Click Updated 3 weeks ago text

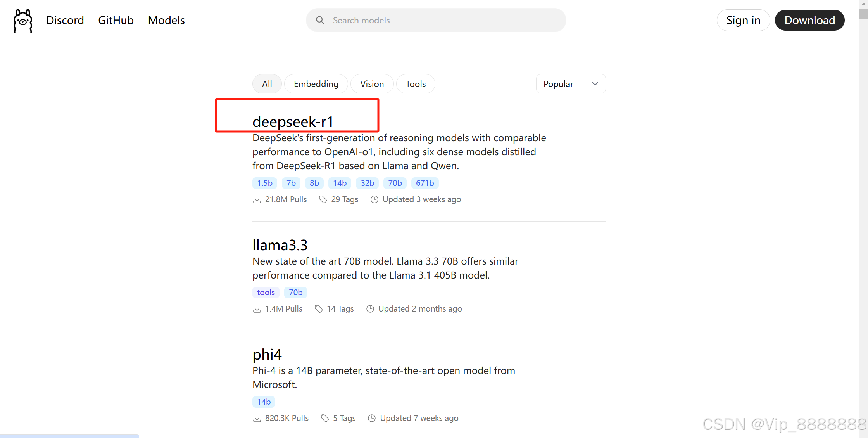coord(422,199)
